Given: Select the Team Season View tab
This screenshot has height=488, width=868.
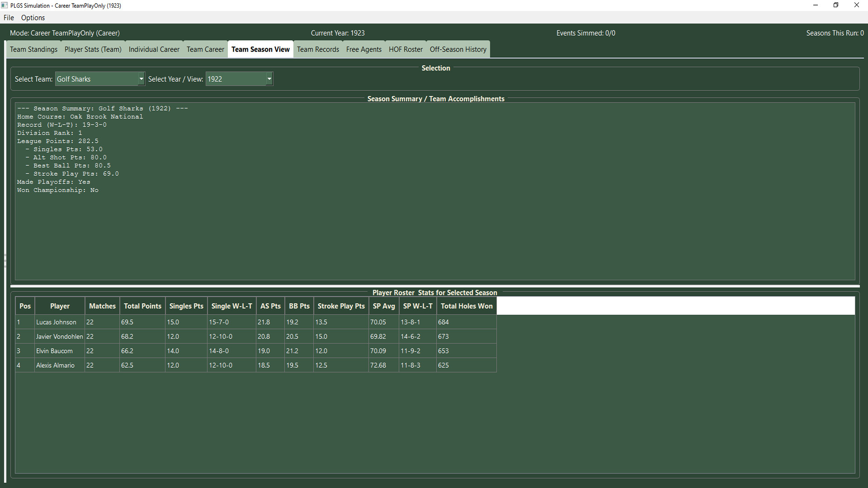Looking at the screenshot, I should 260,49.
